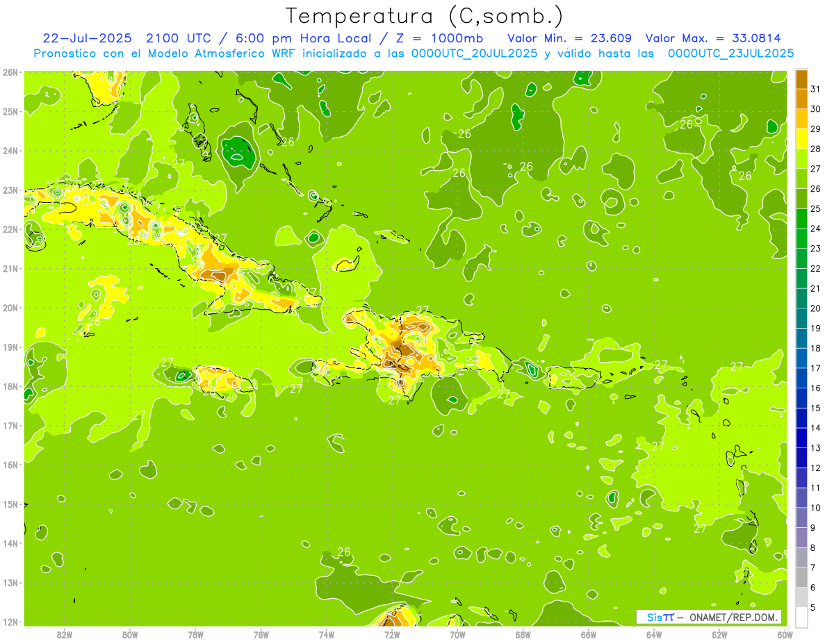Viewport: 834px width, 644px height.
Task: Click the '70W' longitude axis label
Action: [457, 634]
